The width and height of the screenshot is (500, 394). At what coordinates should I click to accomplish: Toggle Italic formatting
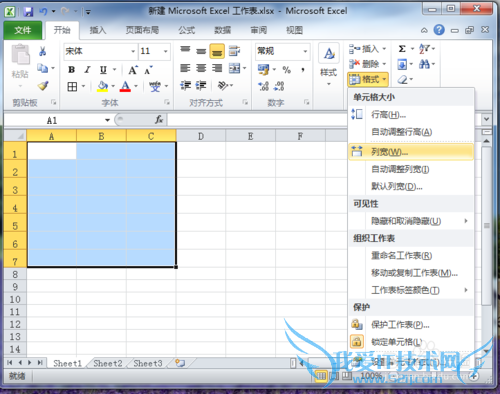coord(87,70)
